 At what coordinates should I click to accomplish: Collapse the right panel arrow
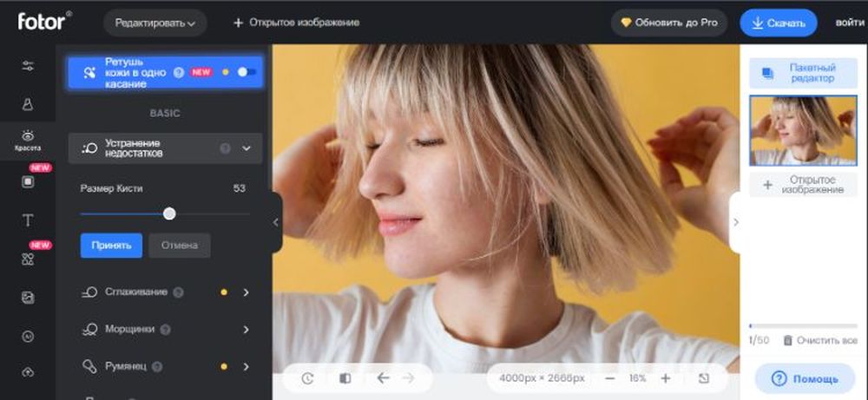(x=736, y=222)
